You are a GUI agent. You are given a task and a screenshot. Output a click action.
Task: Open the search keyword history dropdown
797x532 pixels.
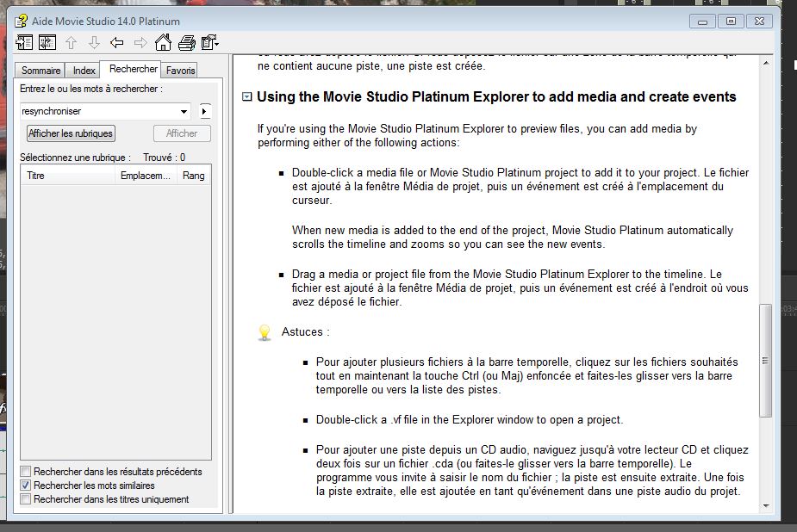click(x=184, y=111)
